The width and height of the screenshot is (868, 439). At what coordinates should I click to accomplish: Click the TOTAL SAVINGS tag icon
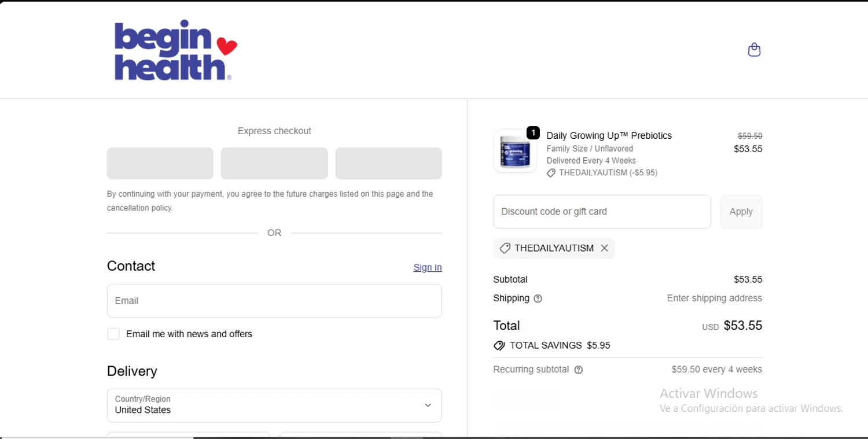click(x=499, y=345)
